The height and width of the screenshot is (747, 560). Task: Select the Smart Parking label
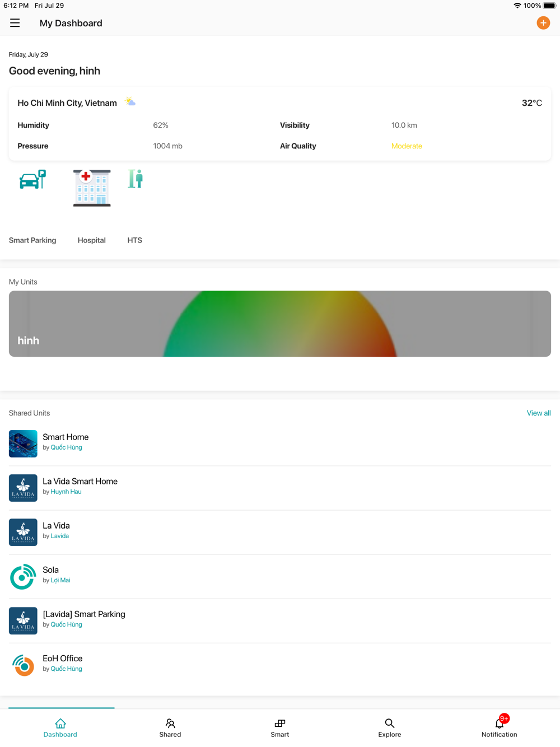click(x=32, y=240)
